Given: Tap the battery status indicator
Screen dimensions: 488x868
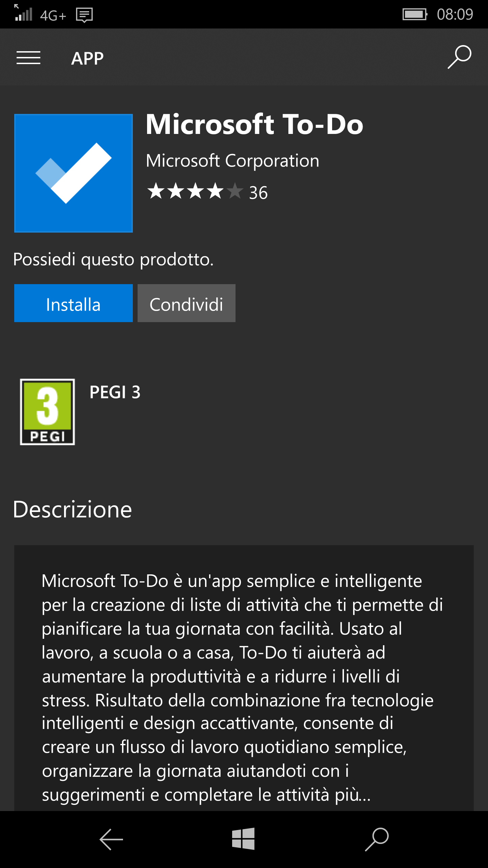Looking at the screenshot, I should coord(415,14).
